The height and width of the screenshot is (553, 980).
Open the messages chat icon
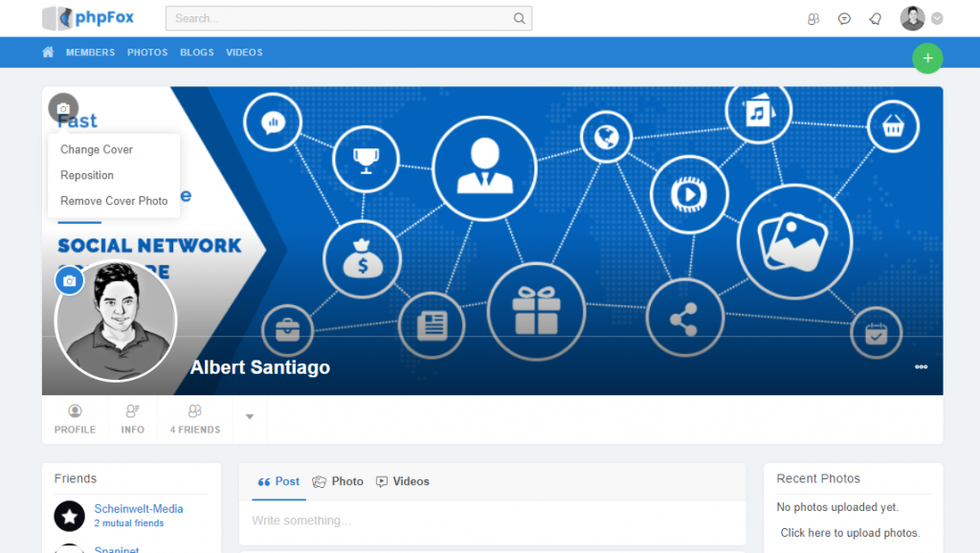point(844,18)
